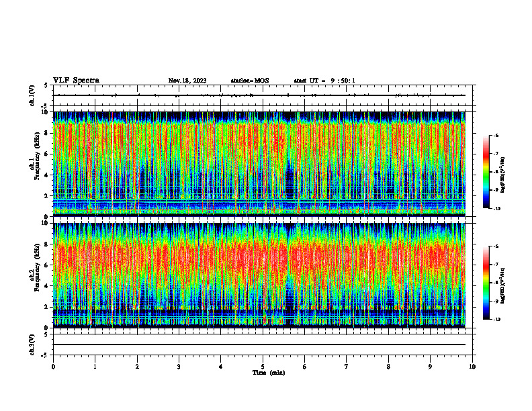Click the ch.1 waveform trace line
The width and height of the screenshot is (532, 411).
coord(259,95)
